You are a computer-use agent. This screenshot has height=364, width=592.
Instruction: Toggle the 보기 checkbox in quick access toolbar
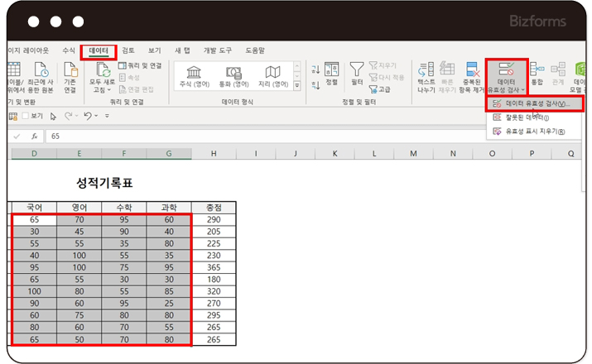[26, 117]
